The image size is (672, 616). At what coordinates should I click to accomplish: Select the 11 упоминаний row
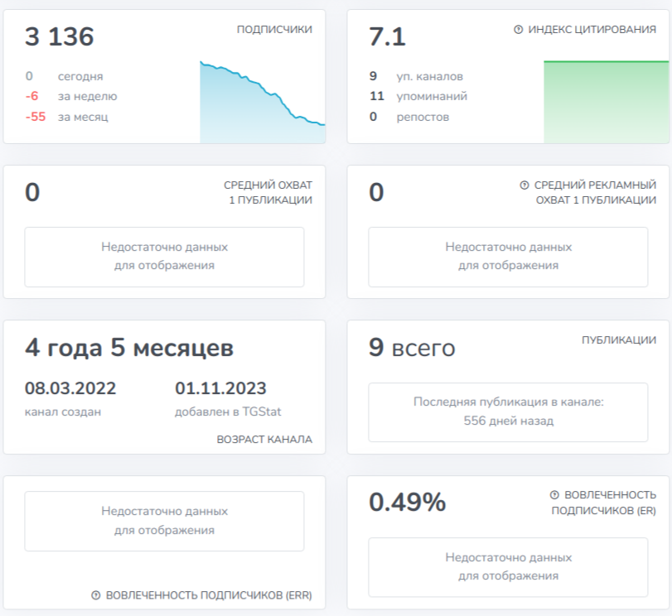pos(418,96)
